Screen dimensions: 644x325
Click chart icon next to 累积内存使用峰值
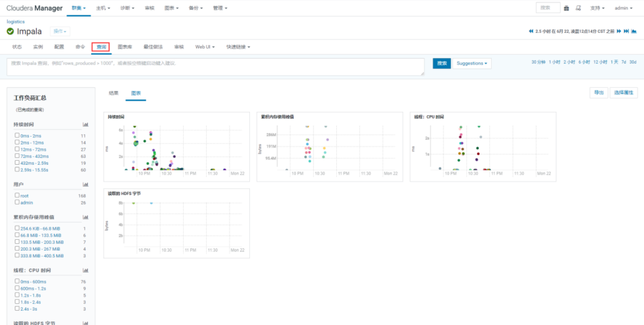tap(86, 217)
